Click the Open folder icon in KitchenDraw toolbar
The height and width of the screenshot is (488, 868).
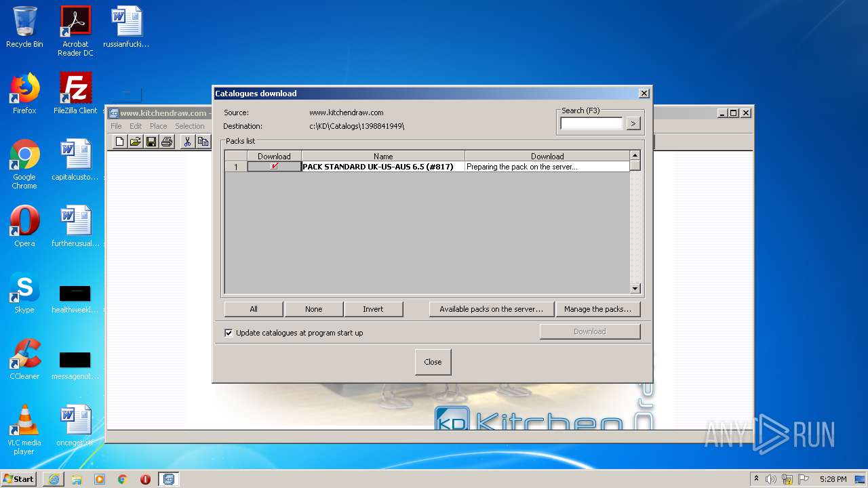[135, 142]
